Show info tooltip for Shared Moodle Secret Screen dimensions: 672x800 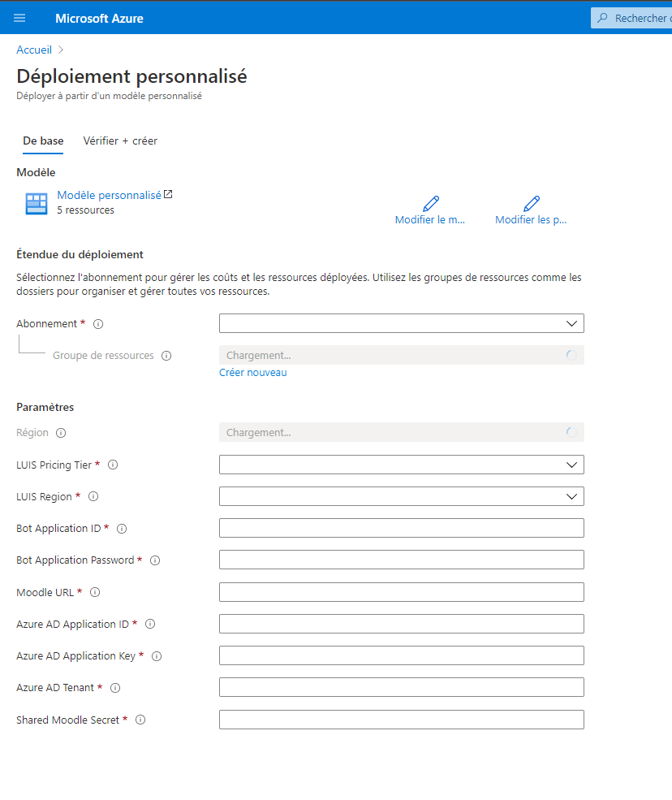pos(140,720)
